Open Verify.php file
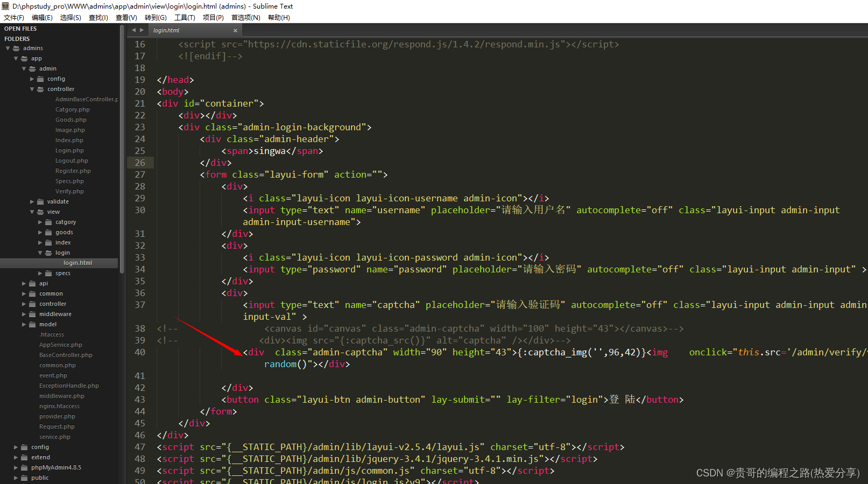The width and height of the screenshot is (868, 484). 69,191
